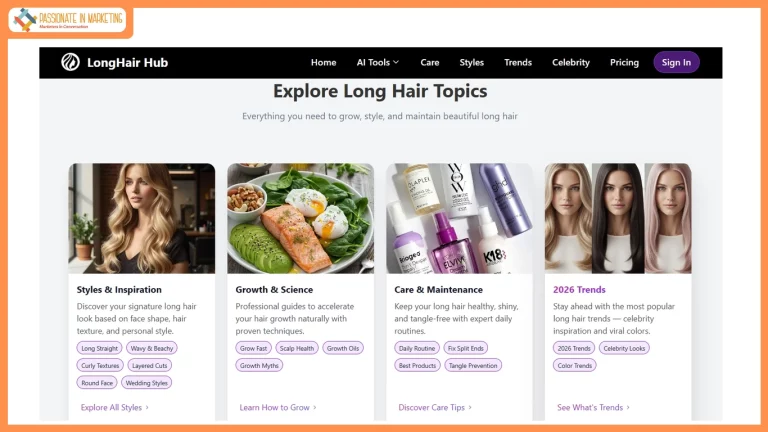Open the 2026 Trends heading
Image resolution: width=768 pixels, height=432 pixels.
click(x=579, y=290)
